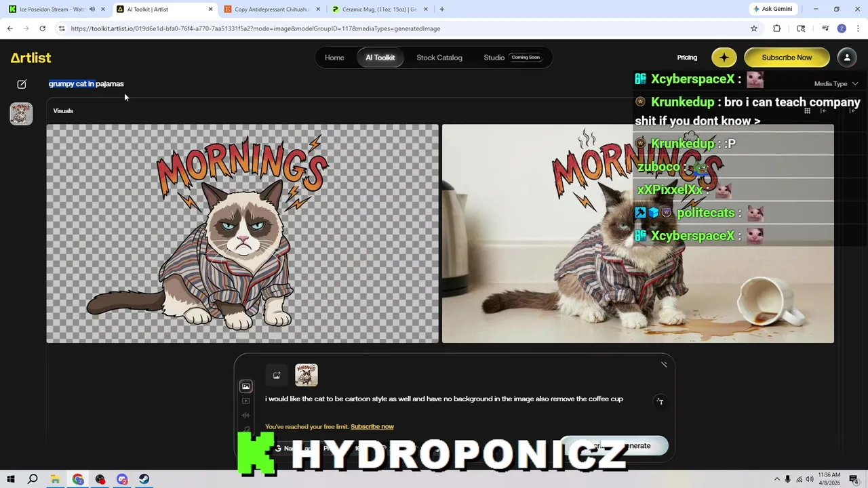Go to the Home tab

(x=334, y=58)
